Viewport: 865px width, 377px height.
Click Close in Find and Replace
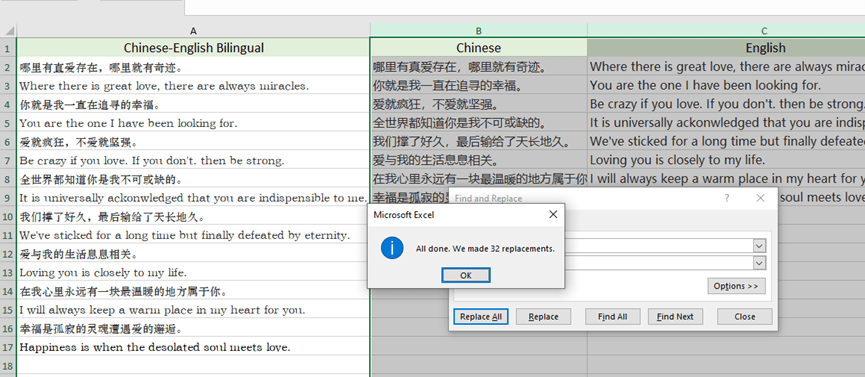(745, 317)
